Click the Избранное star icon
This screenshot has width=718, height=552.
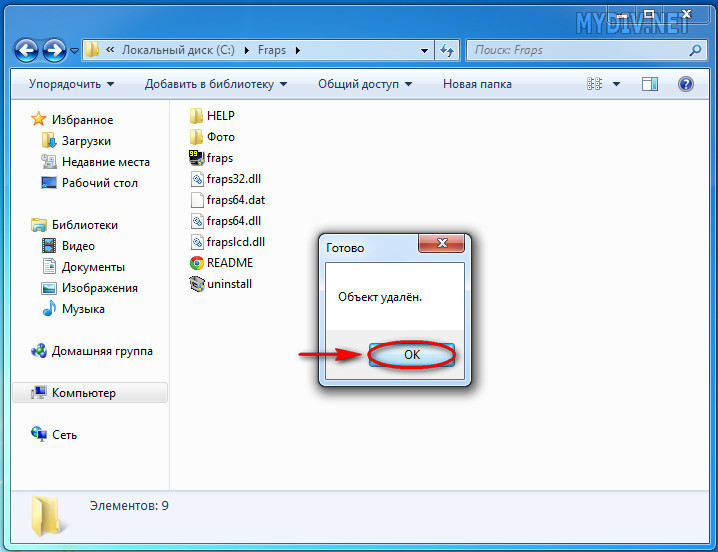38,119
